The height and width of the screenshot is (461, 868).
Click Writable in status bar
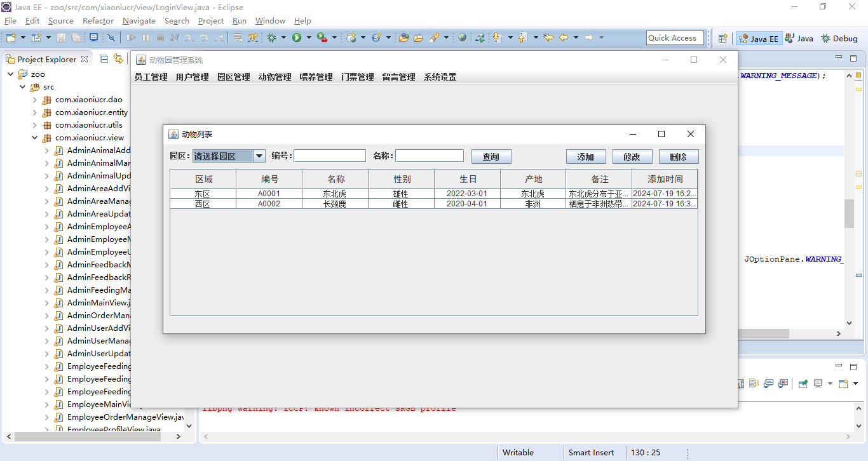coord(519,453)
